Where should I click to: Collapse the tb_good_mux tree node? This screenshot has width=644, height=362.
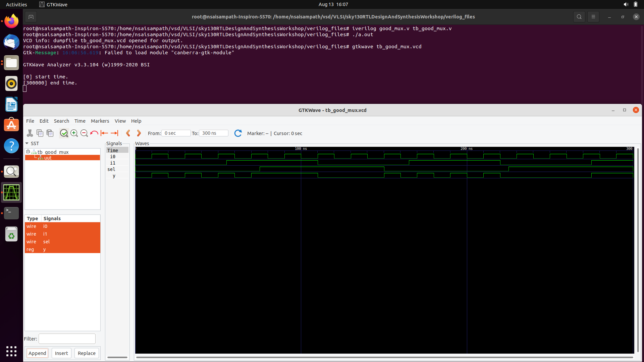pyautogui.click(x=28, y=152)
